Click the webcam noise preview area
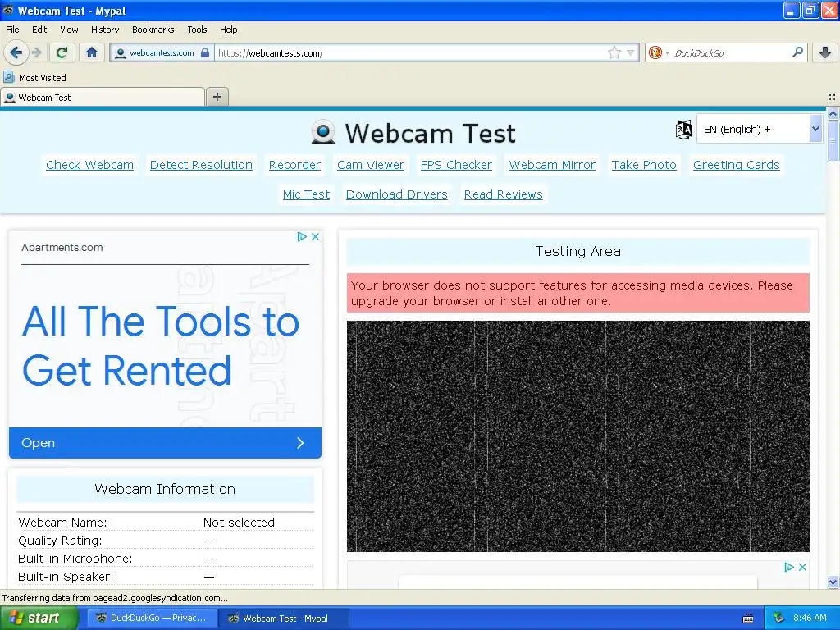 click(578, 436)
